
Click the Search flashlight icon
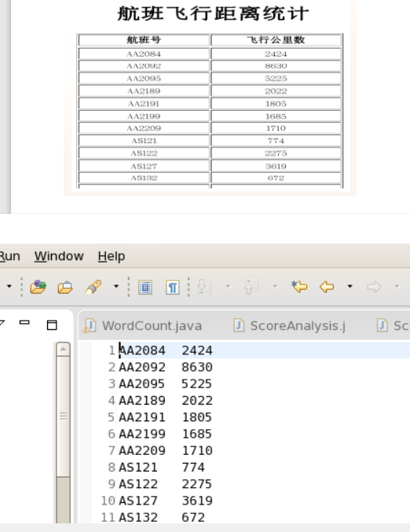pyautogui.click(x=93, y=287)
